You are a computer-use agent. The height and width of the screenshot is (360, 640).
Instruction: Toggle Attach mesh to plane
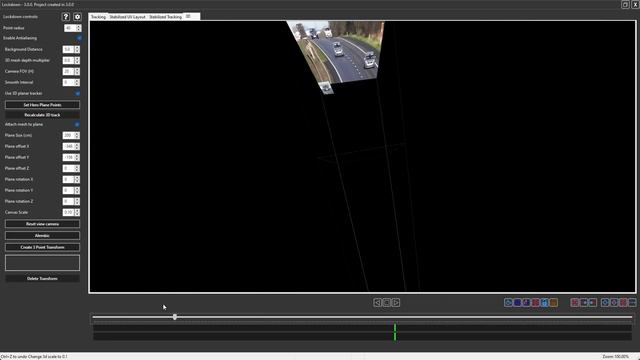pos(77,124)
